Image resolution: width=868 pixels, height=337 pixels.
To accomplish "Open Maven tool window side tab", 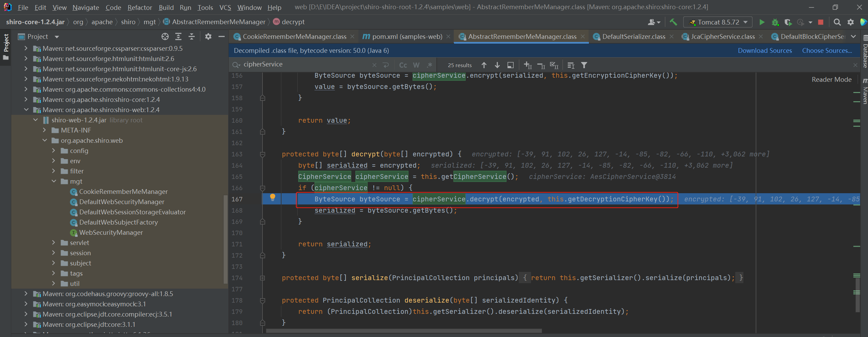I will coord(865,91).
